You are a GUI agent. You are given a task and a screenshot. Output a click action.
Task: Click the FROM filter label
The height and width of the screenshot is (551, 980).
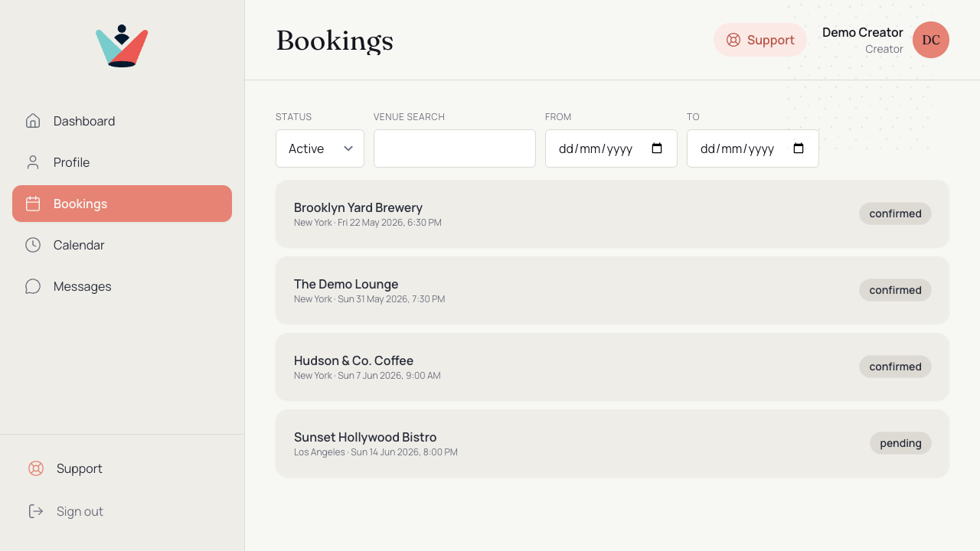point(558,117)
